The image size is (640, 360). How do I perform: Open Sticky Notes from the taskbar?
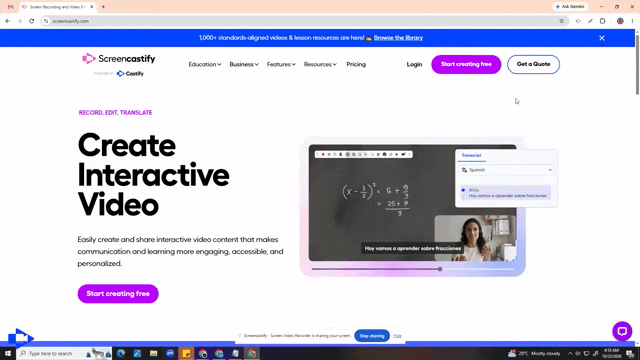186,353
